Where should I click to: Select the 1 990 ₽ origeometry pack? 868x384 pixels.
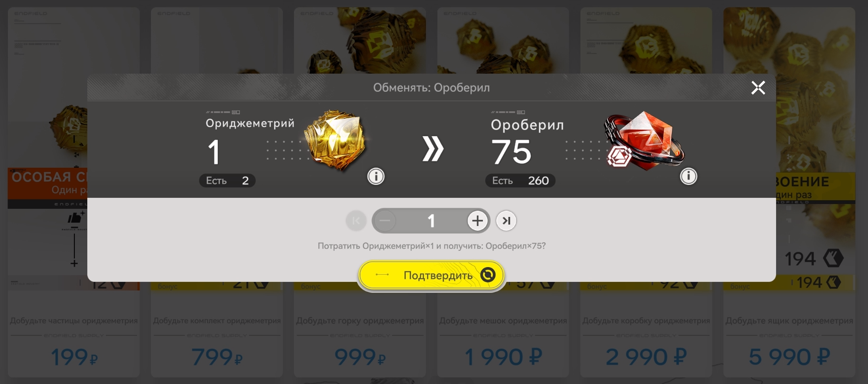coord(503,357)
